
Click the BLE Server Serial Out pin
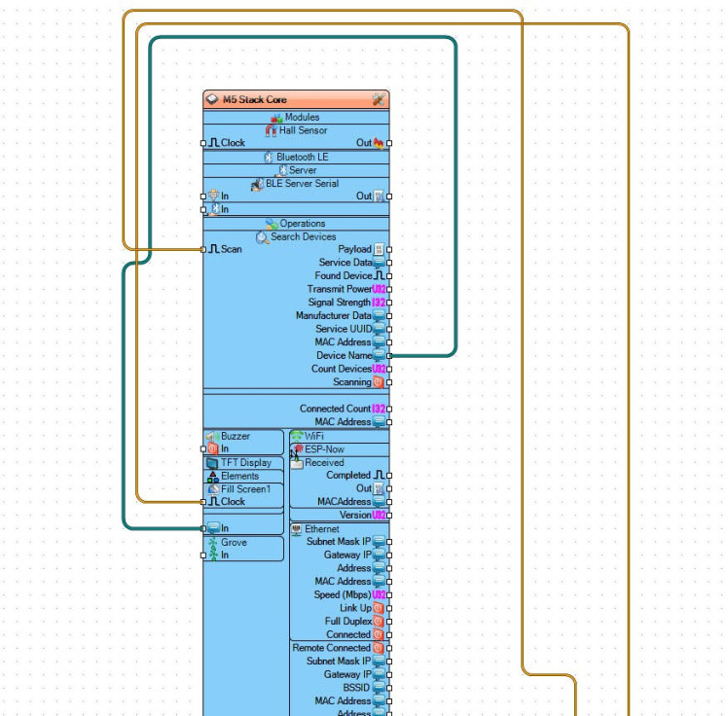pyautogui.click(x=389, y=197)
